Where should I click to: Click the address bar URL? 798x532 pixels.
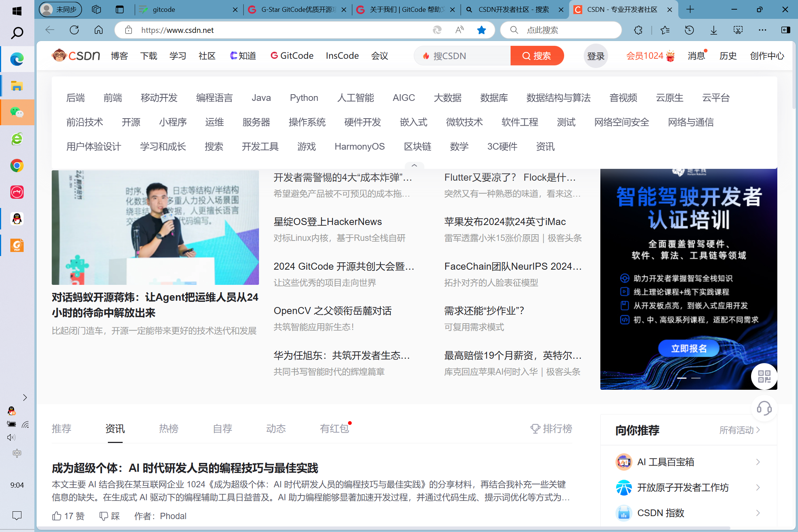(177, 30)
